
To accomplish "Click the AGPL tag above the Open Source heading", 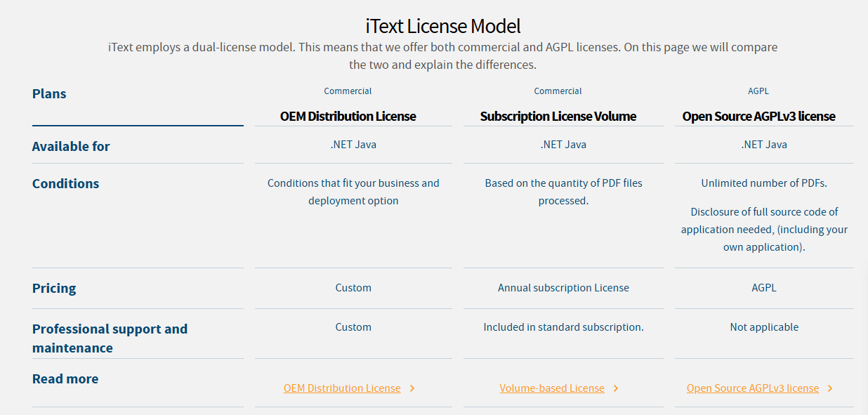I will [758, 91].
